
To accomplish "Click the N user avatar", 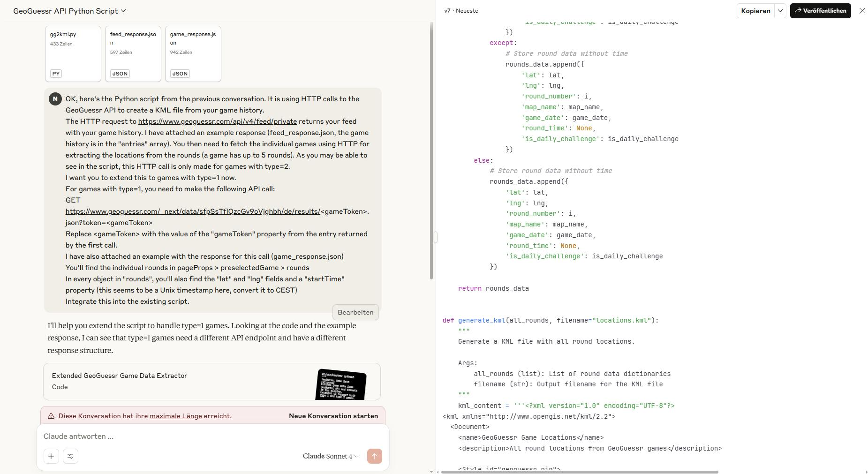I will point(55,99).
